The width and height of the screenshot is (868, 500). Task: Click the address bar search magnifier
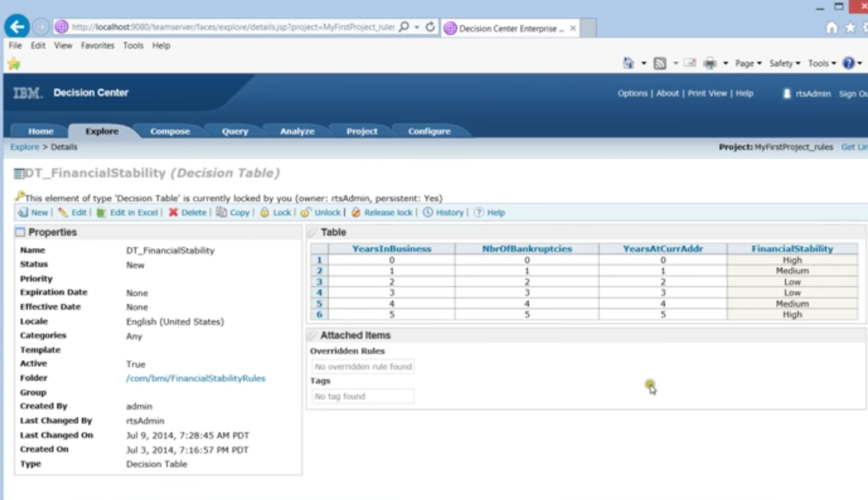(404, 27)
